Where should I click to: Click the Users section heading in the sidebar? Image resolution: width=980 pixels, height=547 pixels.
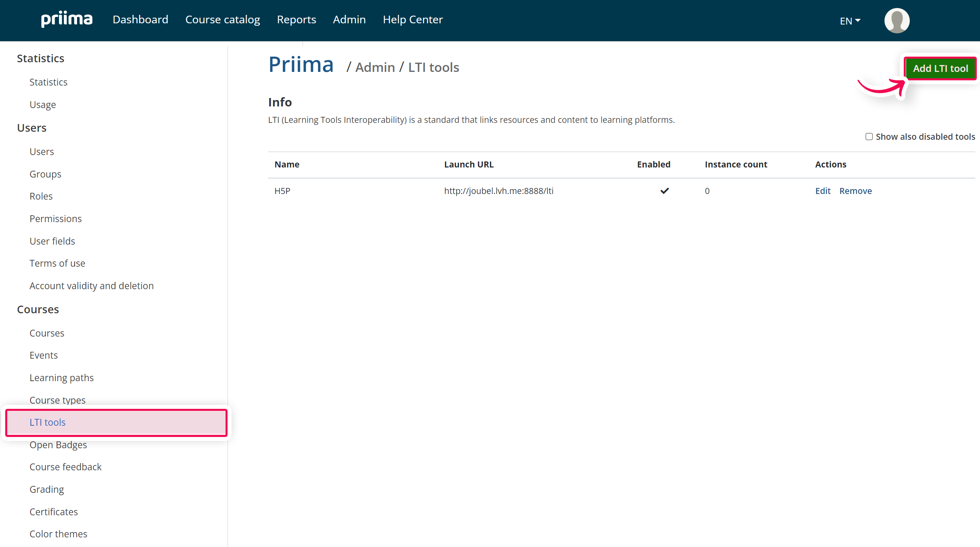(x=32, y=128)
